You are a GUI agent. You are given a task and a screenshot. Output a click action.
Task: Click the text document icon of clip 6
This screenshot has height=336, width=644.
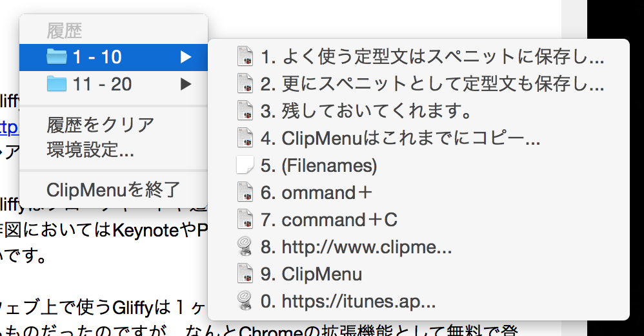point(245,192)
